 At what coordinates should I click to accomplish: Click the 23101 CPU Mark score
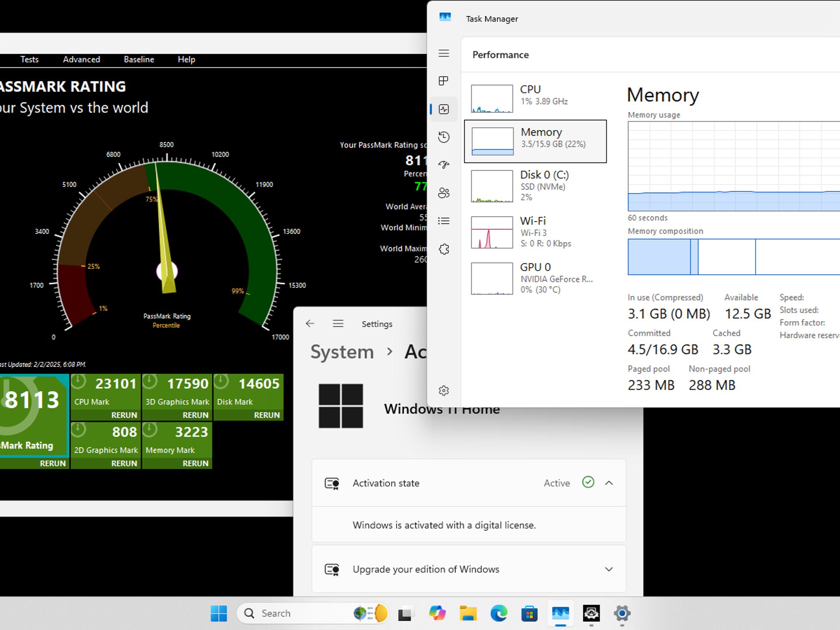click(x=116, y=384)
